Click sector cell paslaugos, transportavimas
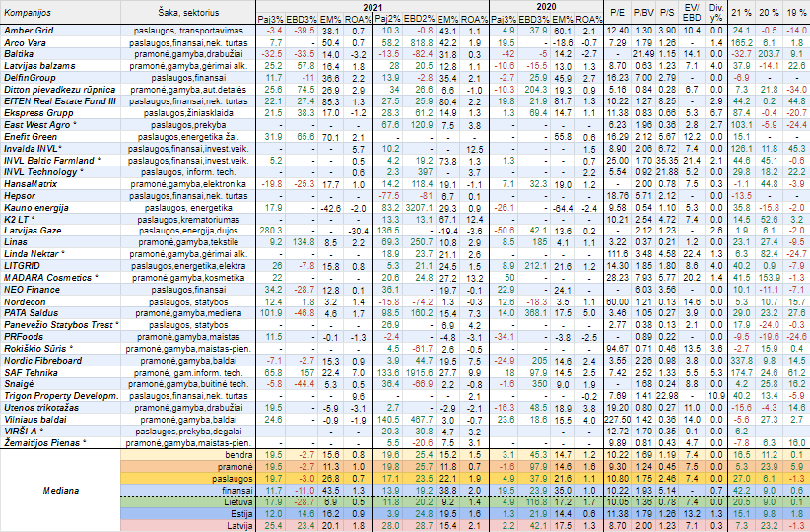This screenshot has height=532, width=810. pyautogui.click(x=188, y=31)
